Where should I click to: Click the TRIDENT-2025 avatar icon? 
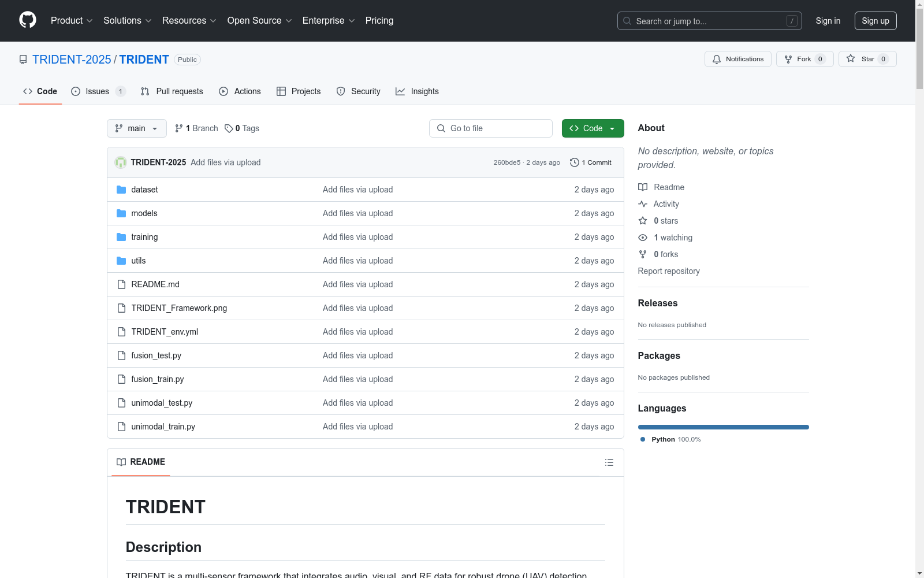coord(121,162)
